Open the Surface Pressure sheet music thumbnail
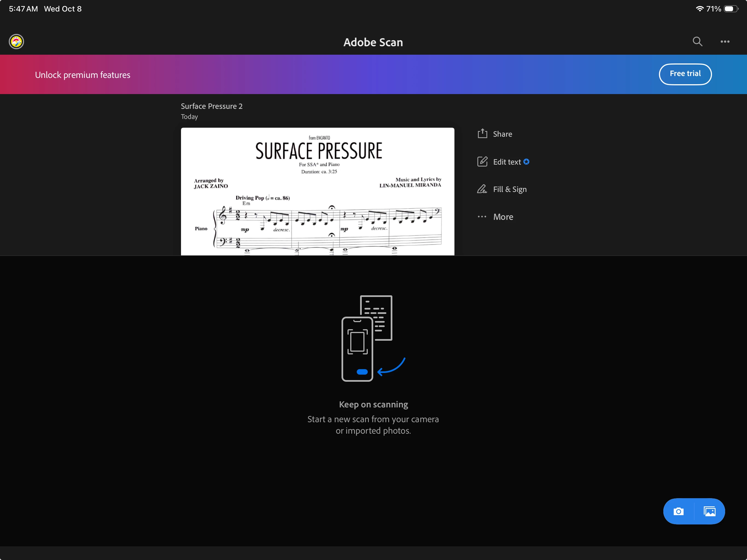747x560 pixels. 317,191
